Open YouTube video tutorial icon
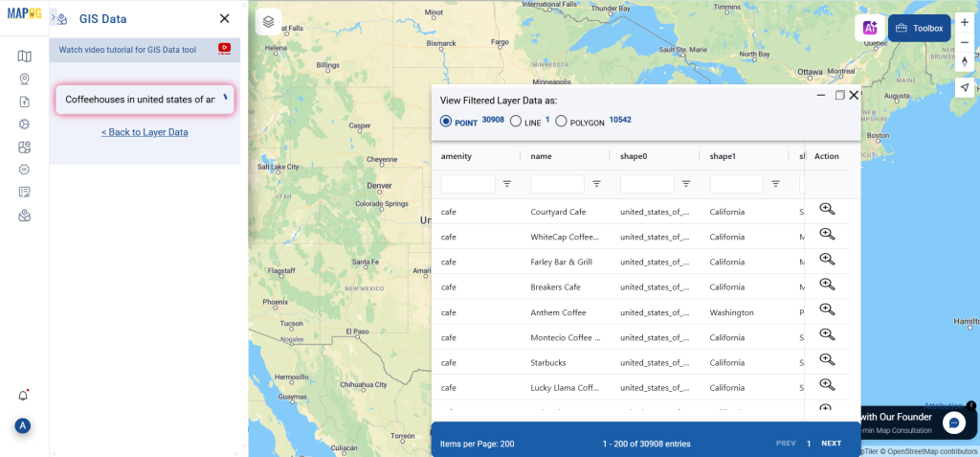 (224, 49)
